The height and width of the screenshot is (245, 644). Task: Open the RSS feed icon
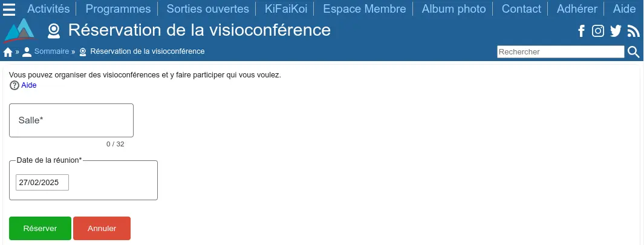click(634, 31)
